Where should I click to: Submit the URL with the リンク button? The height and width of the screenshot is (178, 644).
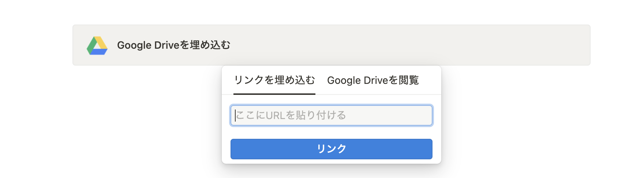[332, 149]
